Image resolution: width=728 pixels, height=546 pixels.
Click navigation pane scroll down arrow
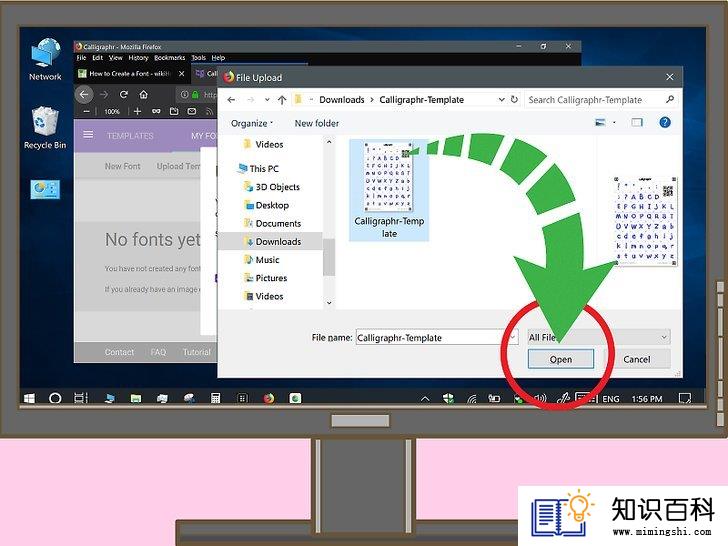pos(329,303)
